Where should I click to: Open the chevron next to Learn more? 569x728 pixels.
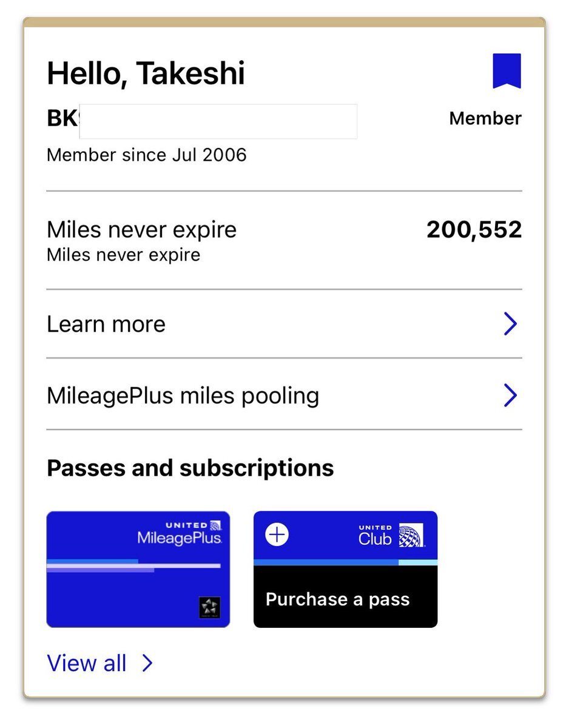point(510,325)
